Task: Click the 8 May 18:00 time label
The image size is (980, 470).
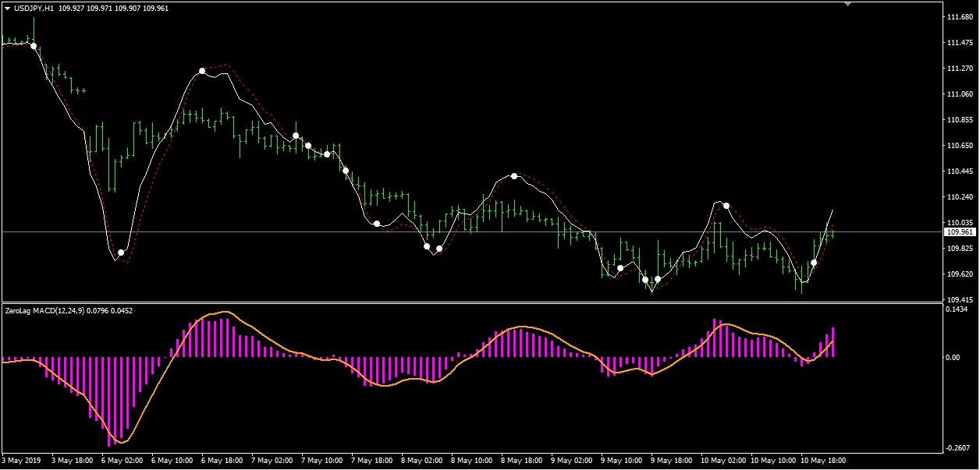Action: point(521,461)
